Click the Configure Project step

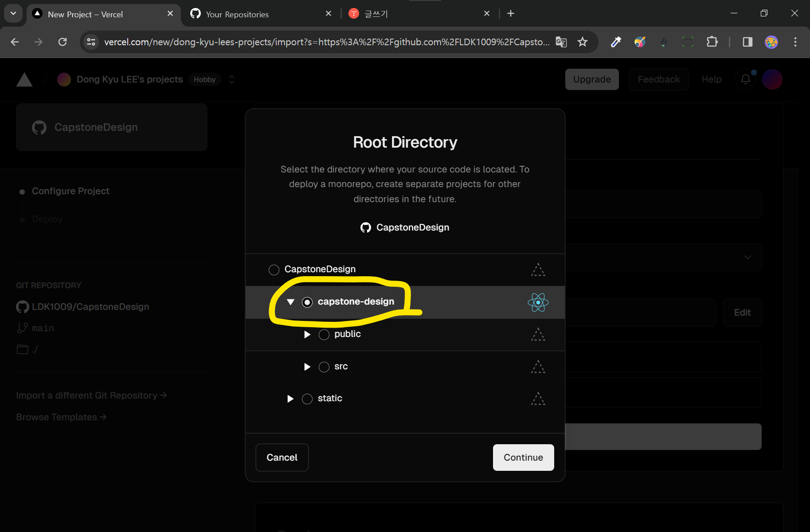[70, 191]
